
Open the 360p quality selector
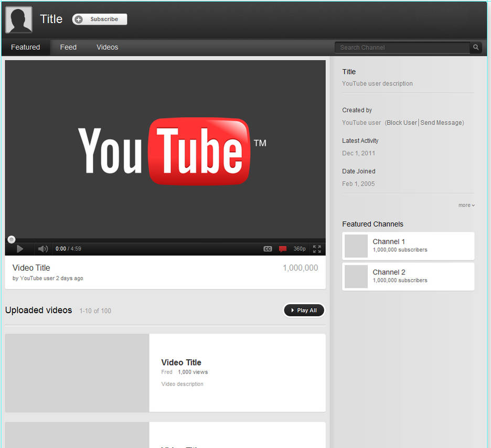point(300,249)
